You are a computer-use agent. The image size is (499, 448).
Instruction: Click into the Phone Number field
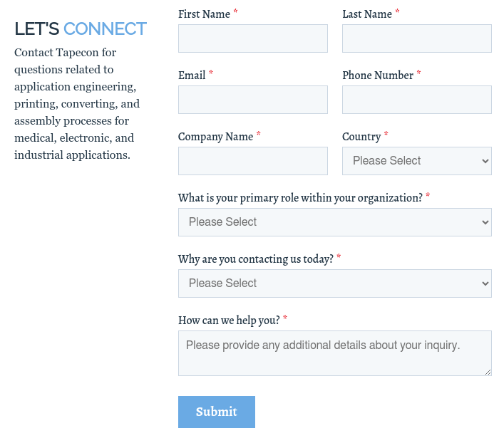(416, 100)
